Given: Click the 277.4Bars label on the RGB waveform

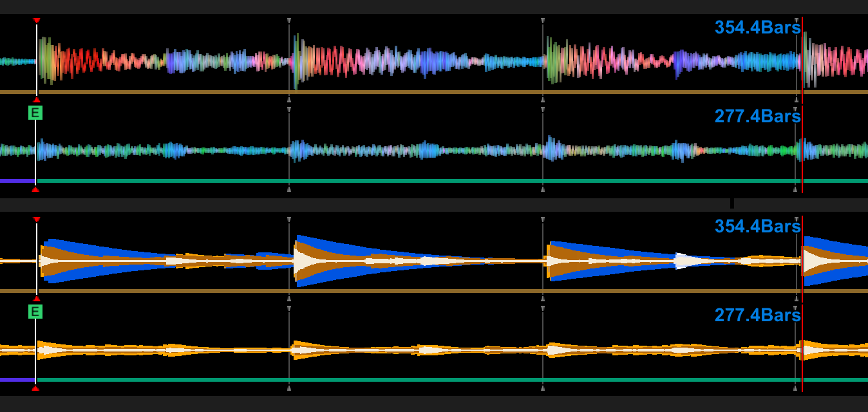Looking at the screenshot, I should 757,117.
